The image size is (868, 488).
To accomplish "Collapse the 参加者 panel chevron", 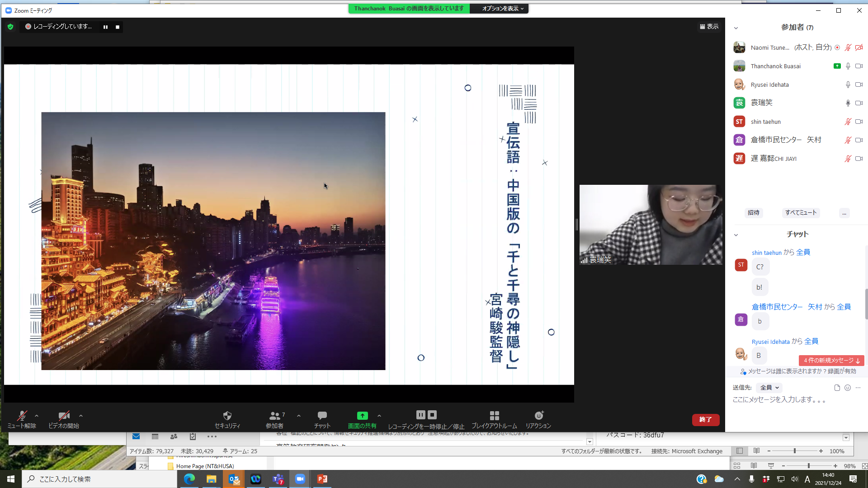I will [736, 28].
